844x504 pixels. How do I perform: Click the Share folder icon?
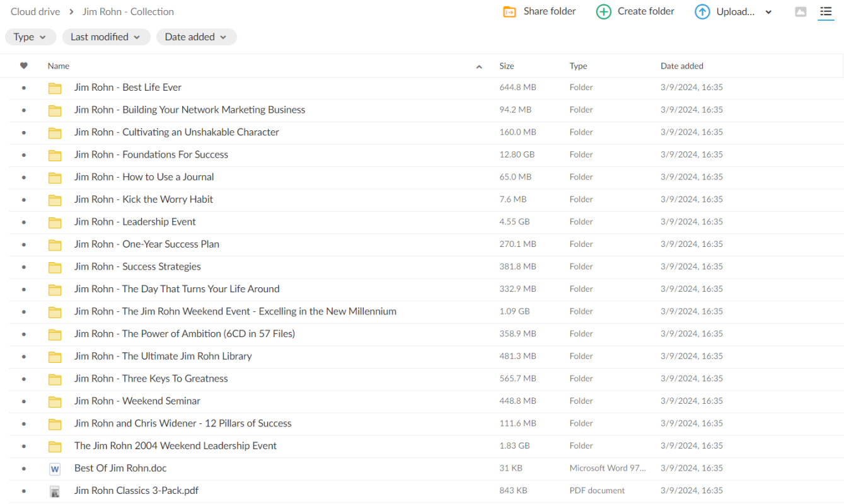(x=509, y=12)
